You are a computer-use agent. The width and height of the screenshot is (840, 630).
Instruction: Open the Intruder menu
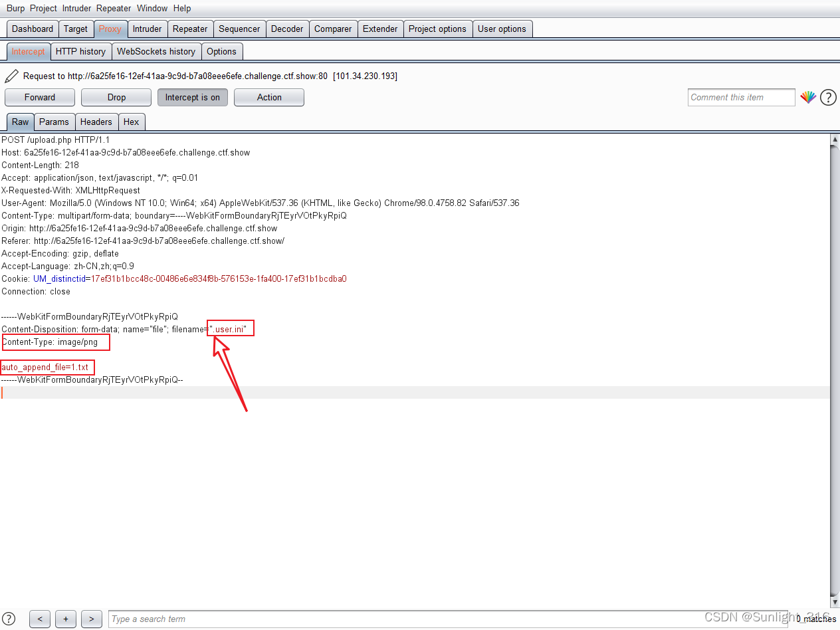77,8
